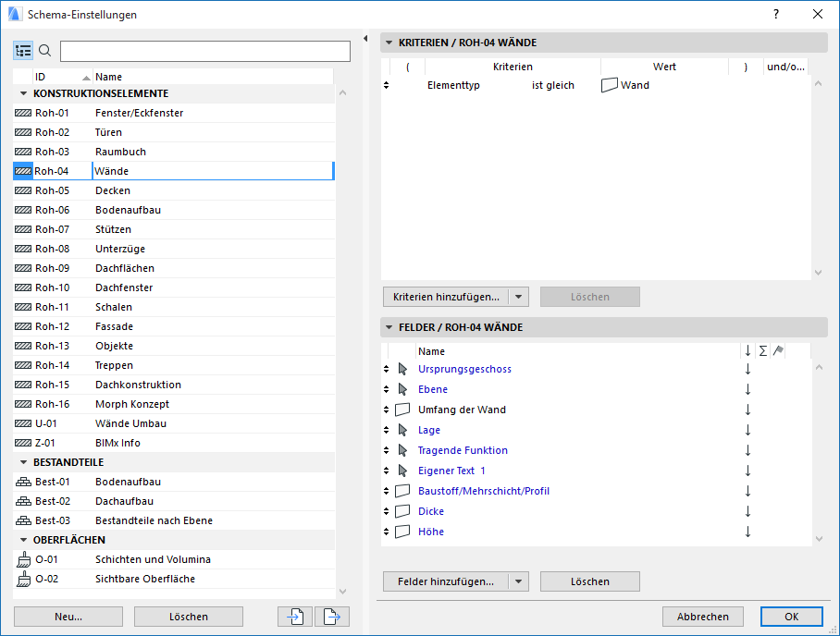Click the arrow icon of Tragende Funktion field
Image resolution: width=840 pixels, height=636 pixels.
point(402,450)
